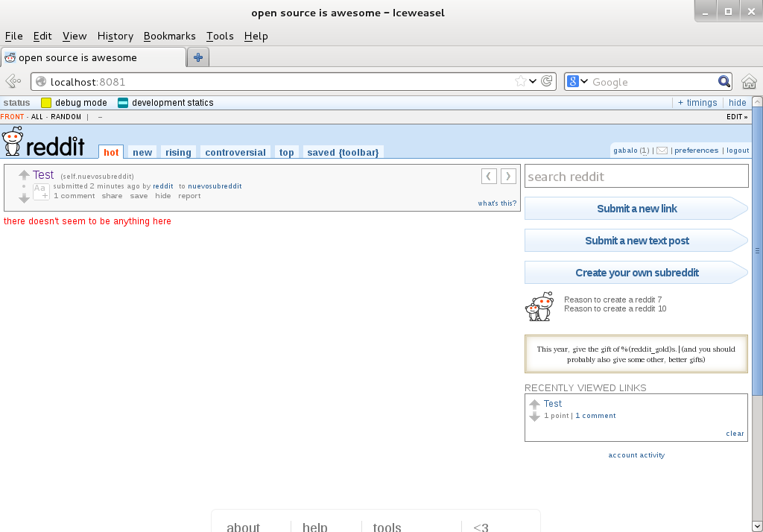Go to the next link with right arrow
Image resolution: width=763 pixels, height=532 pixels.
coord(508,176)
